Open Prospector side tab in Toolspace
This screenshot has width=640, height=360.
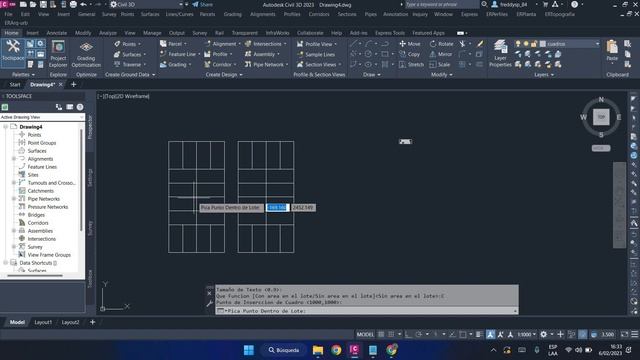tap(90, 127)
